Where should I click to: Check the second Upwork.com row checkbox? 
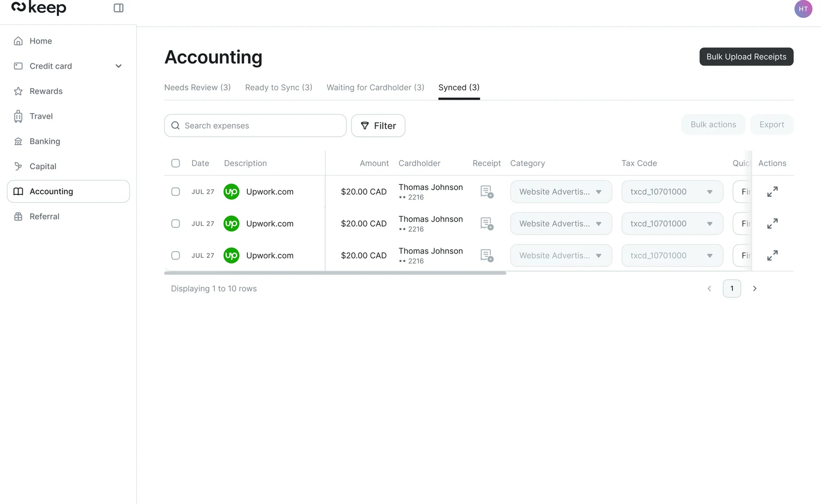point(175,224)
